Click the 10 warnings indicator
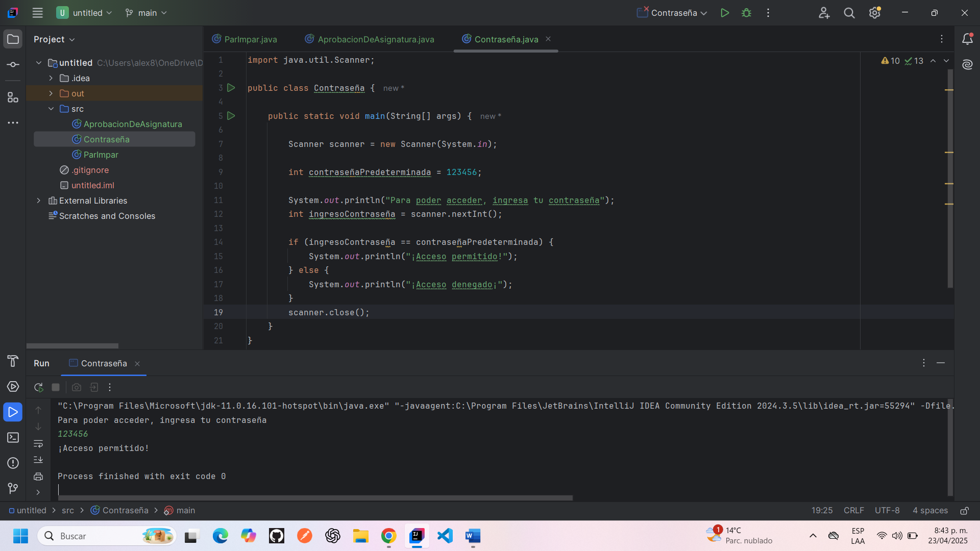This screenshot has width=980, height=551. pyautogui.click(x=891, y=61)
